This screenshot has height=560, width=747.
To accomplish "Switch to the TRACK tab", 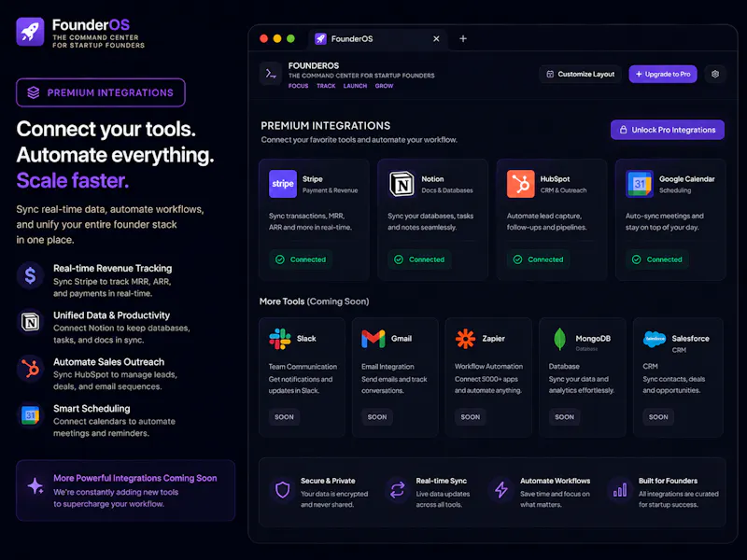I will coord(326,86).
